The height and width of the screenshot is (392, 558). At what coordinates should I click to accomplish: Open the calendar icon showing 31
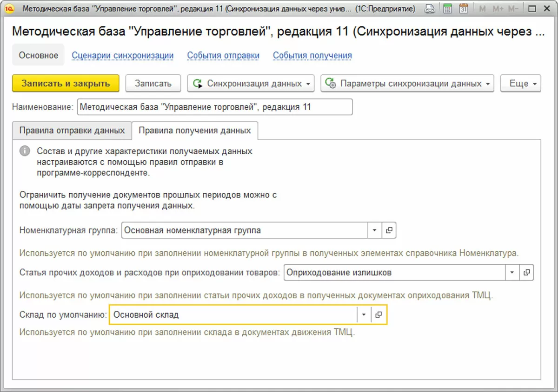tap(464, 8)
